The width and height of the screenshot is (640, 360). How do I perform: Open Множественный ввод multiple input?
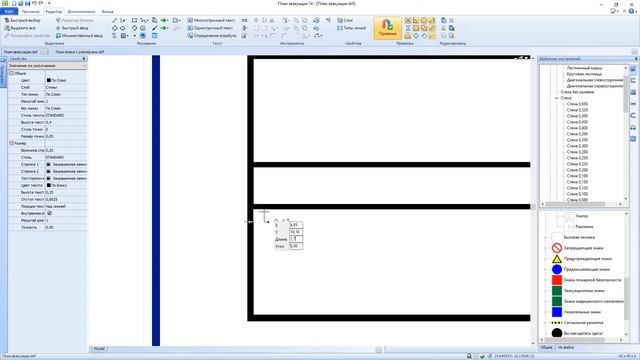click(79, 36)
